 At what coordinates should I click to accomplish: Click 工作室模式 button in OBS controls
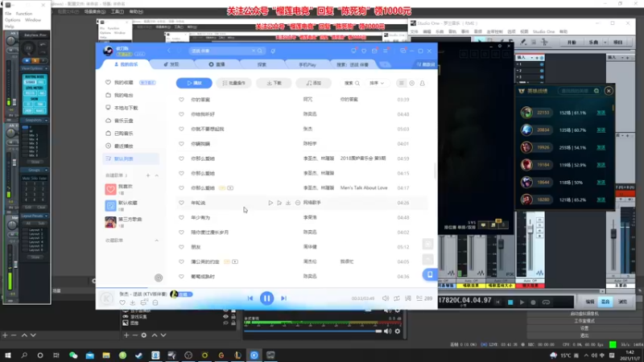coord(584,320)
